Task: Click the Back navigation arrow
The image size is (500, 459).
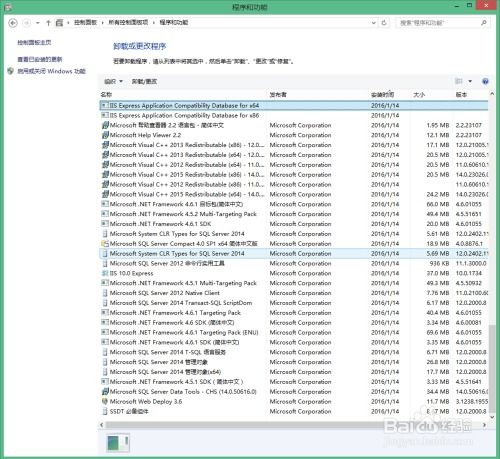Action: tap(13, 23)
